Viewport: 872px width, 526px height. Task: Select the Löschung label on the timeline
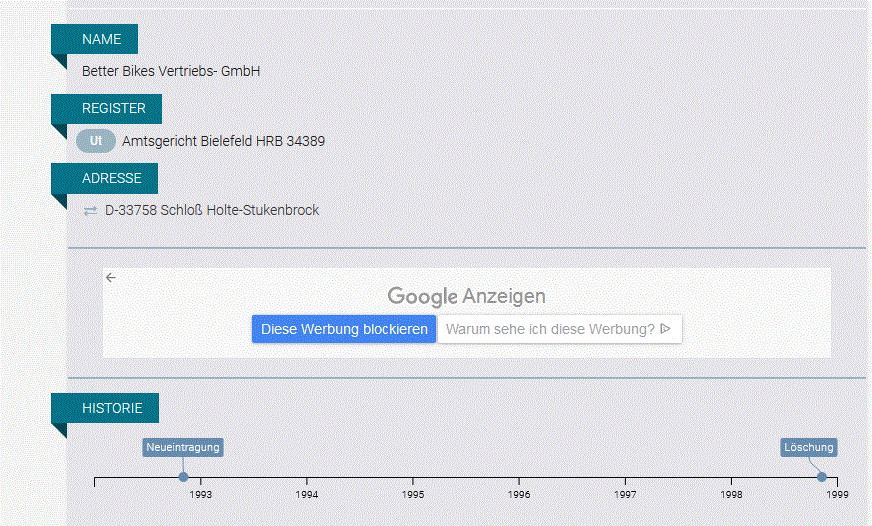(808, 447)
